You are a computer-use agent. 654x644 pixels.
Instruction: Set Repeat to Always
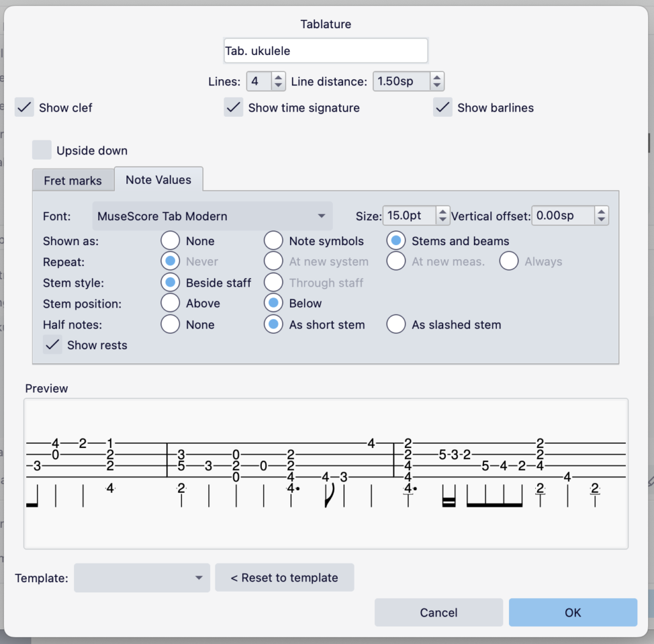point(508,261)
